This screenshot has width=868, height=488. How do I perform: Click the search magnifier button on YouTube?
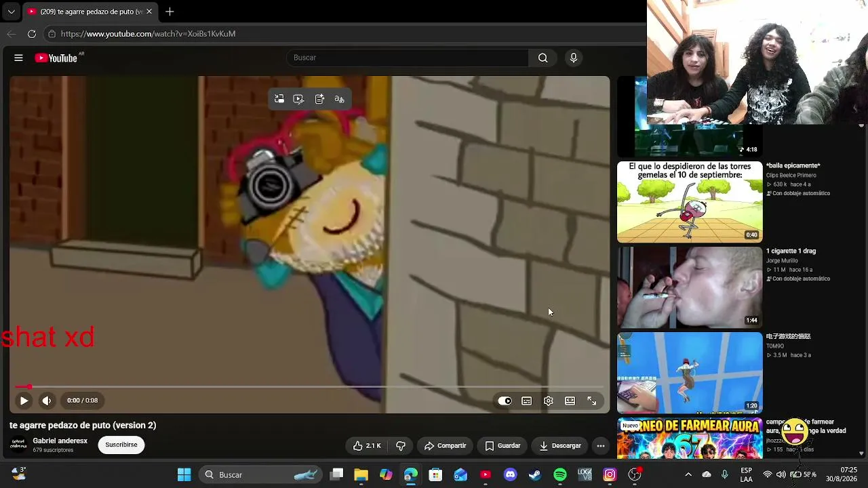click(x=542, y=58)
